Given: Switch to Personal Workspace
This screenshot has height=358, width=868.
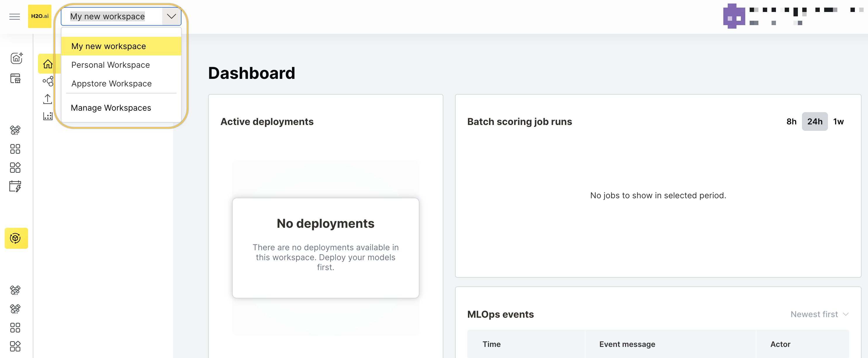Looking at the screenshot, I should coord(121,65).
